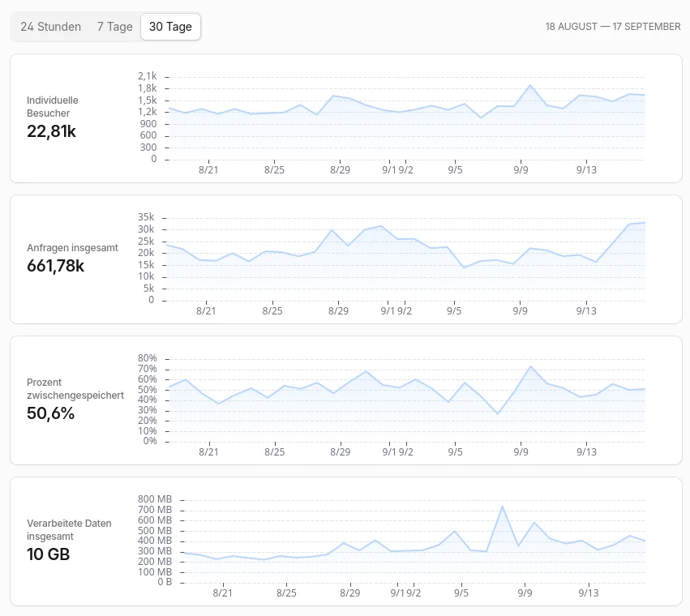Click the 10 GB data total
The width and height of the screenshot is (690, 616).
[x=49, y=554]
